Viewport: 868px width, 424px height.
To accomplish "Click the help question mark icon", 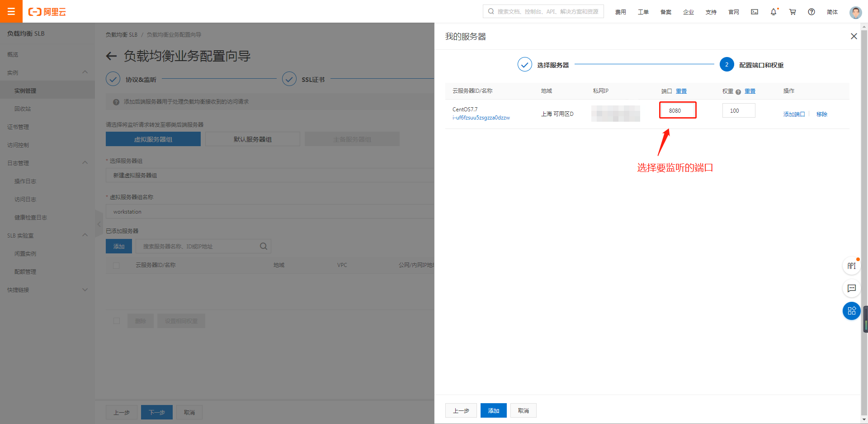I will (x=811, y=12).
